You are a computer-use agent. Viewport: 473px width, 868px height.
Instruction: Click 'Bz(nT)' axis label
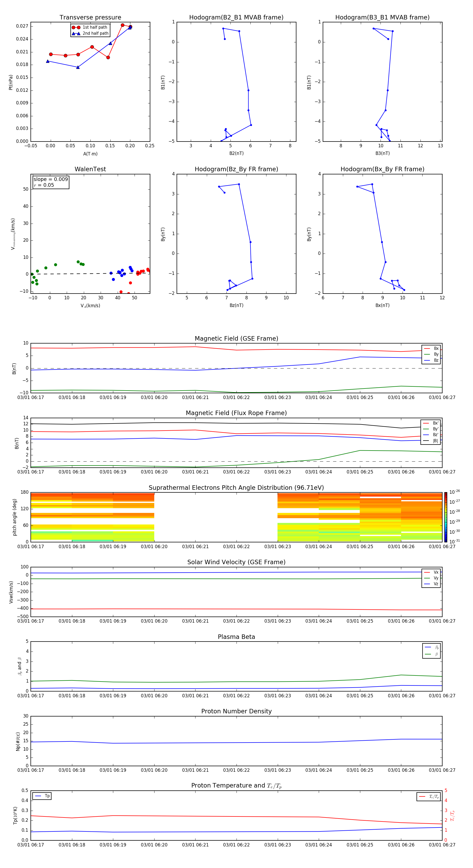(236, 305)
